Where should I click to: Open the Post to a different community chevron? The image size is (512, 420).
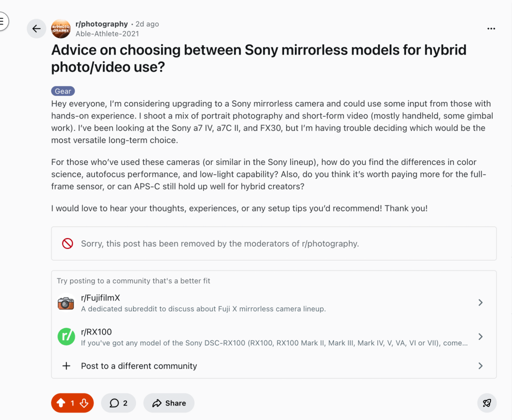pyautogui.click(x=480, y=366)
